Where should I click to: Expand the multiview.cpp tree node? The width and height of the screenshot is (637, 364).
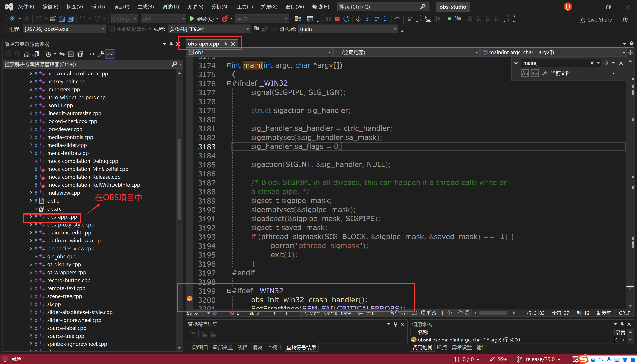click(31, 193)
